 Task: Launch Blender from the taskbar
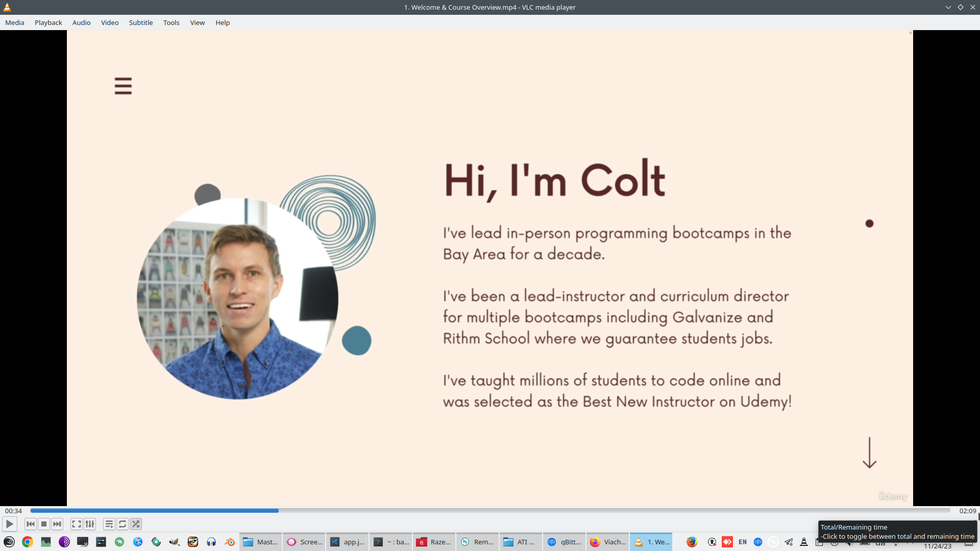(x=230, y=542)
